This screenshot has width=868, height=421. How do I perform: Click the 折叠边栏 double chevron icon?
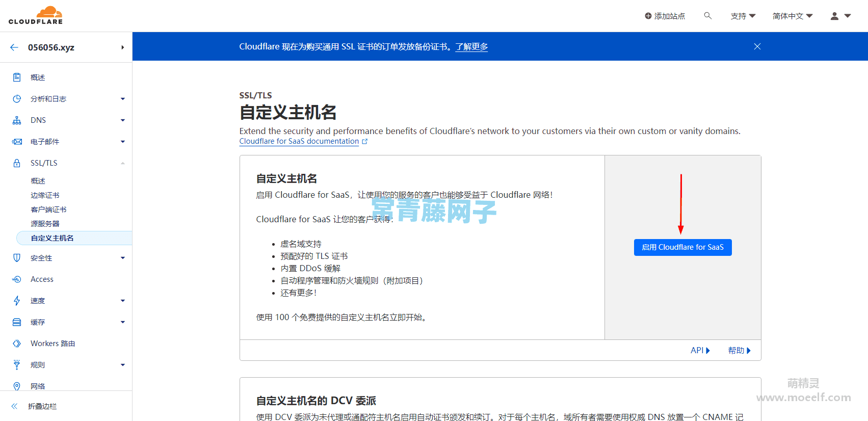click(14, 406)
